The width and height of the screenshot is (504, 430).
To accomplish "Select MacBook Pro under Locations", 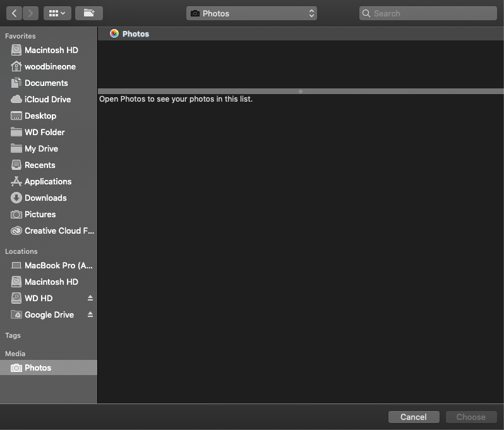I will pyautogui.click(x=49, y=265).
